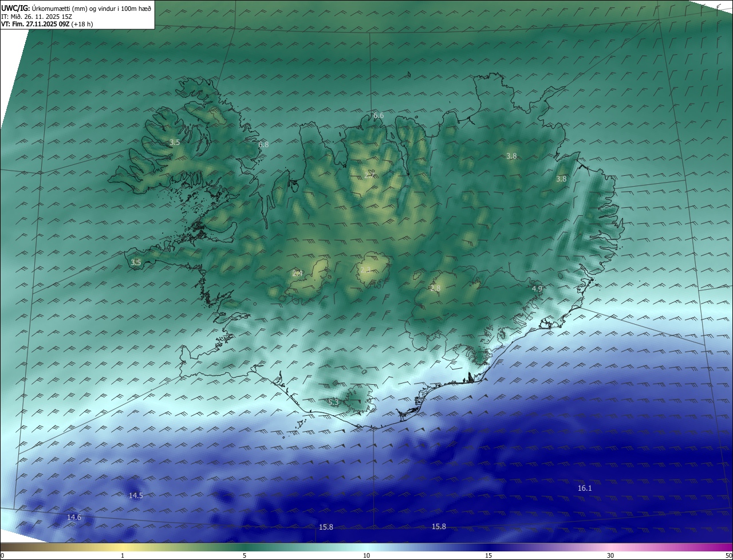
Task: Click the 15.8 value closest to 14.6
Action: 326,527
